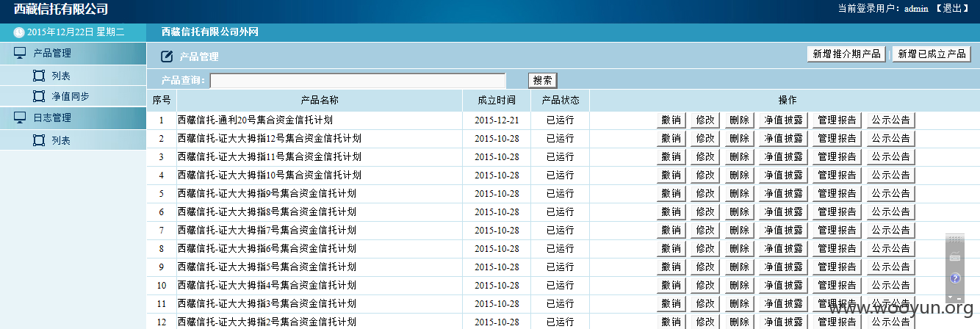The width and height of the screenshot is (980, 329).
Task: Click 公示公告 for 证大大拇指8号 row
Action: pyautogui.click(x=890, y=211)
